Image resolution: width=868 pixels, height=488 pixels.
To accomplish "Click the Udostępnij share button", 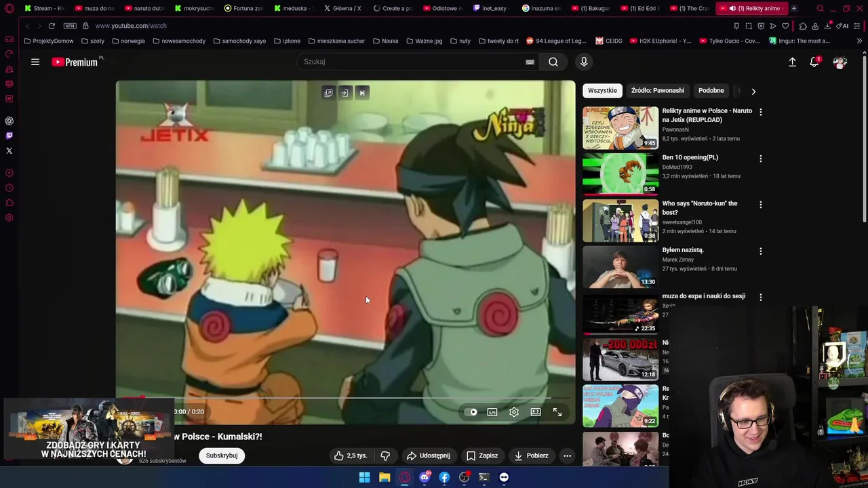I will pos(428,455).
